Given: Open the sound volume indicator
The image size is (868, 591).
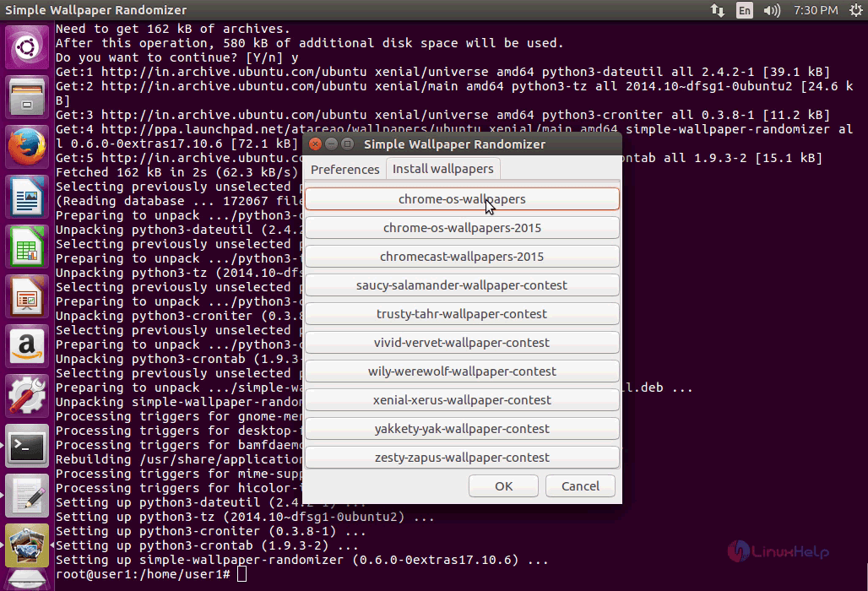Looking at the screenshot, I should click(x=771, y=10).
